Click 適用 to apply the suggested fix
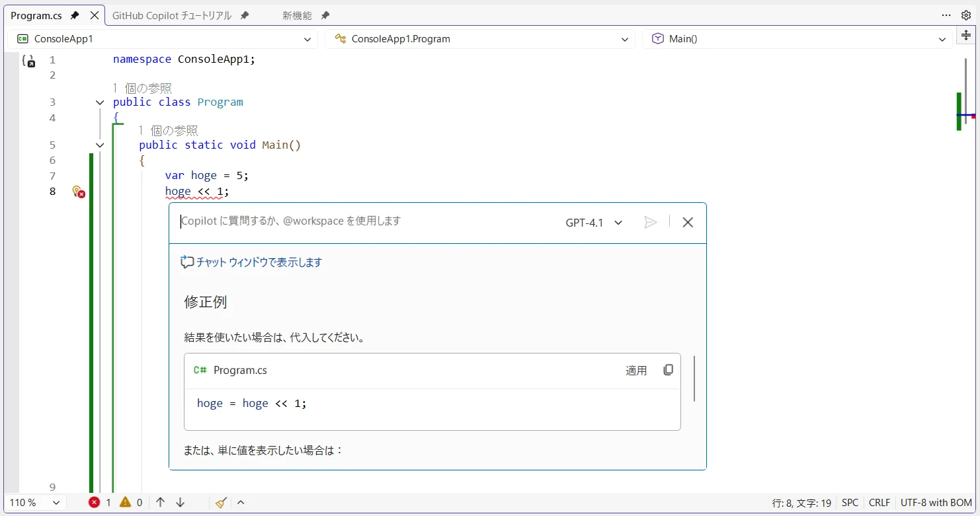 (x=636, y=371)
